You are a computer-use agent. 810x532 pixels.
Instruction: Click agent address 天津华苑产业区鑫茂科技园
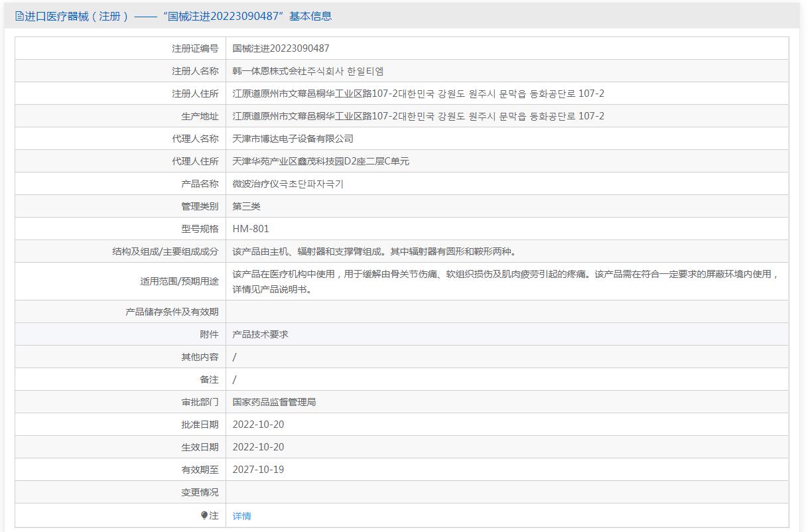pos(320,161)
